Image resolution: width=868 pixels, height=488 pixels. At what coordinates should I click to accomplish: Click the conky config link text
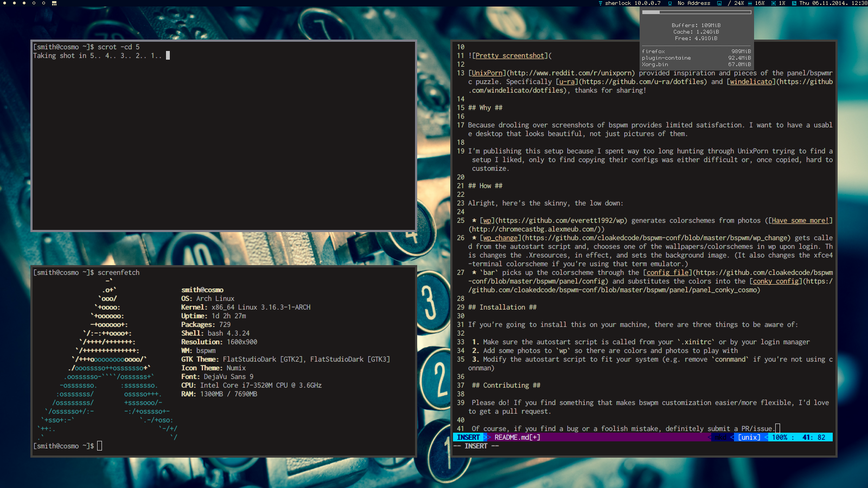click(776, 281)
